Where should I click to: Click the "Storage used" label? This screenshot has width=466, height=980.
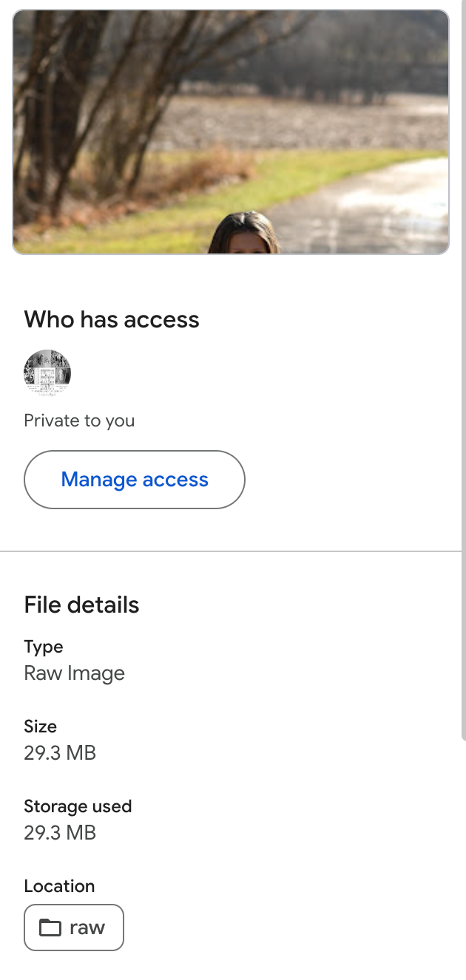point(78,806)
